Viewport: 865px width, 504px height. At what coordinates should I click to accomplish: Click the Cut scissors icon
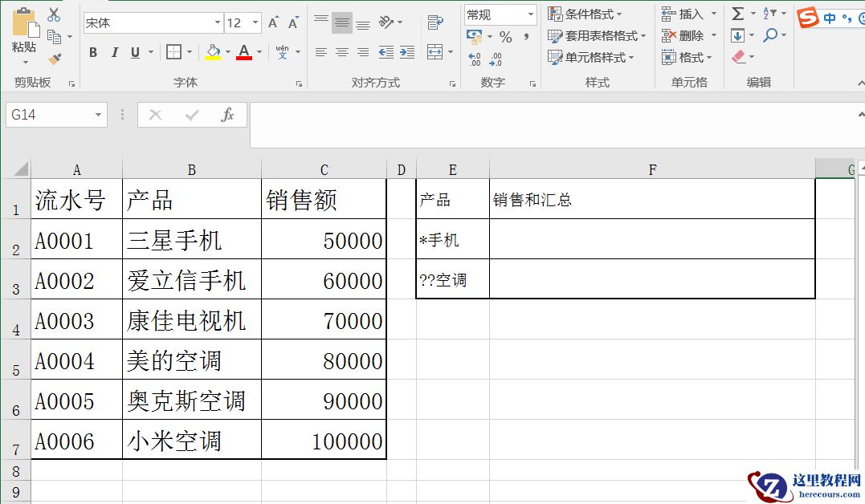coord(54,15)
